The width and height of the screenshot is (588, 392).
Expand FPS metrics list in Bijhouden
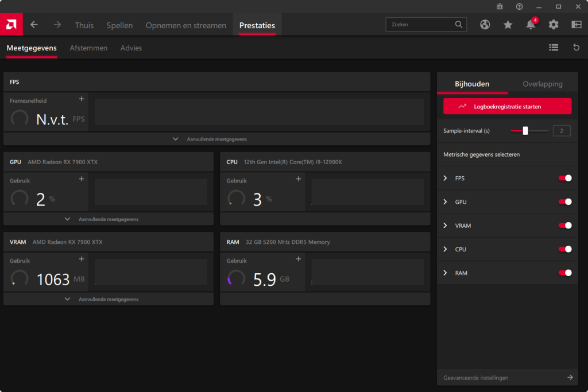(x=445, y=178)
